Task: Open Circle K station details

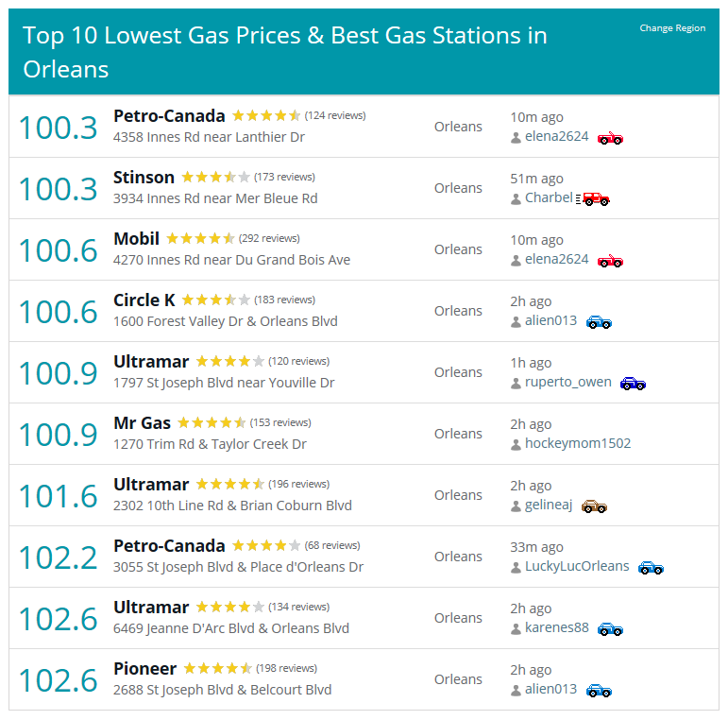Action: tap(144, 300)
